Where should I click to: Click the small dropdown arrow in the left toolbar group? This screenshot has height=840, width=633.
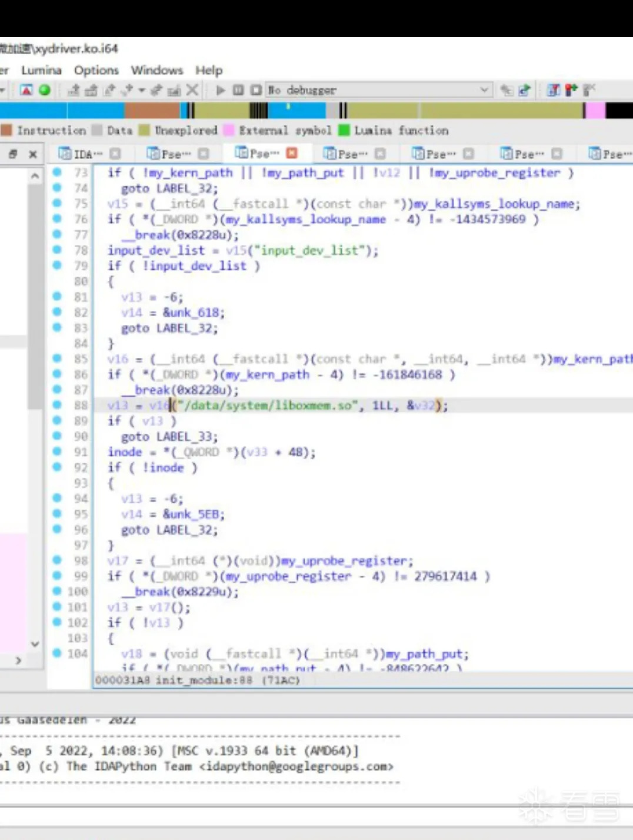[x=141, y=90]
